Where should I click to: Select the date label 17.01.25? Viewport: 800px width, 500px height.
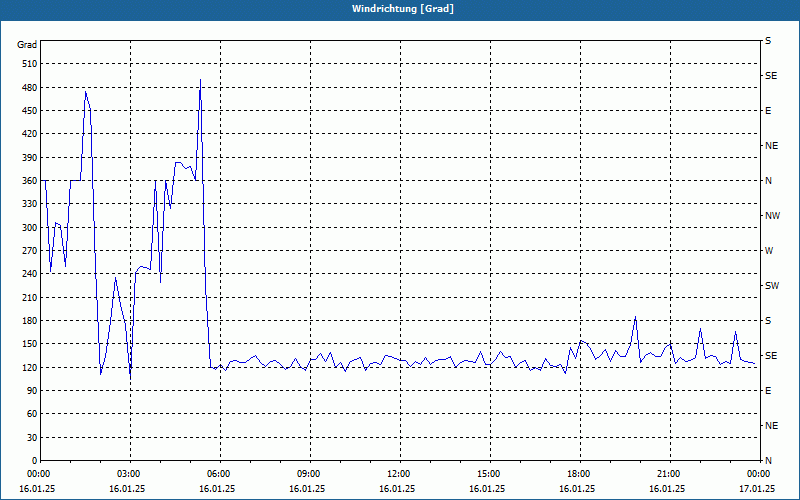point(757,489)
